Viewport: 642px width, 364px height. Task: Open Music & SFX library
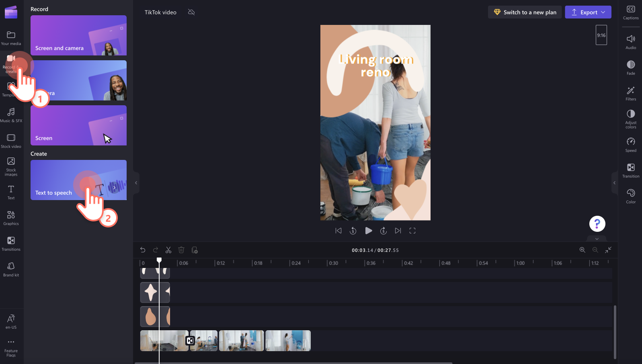pyautogui.click(x=11, y=115)
